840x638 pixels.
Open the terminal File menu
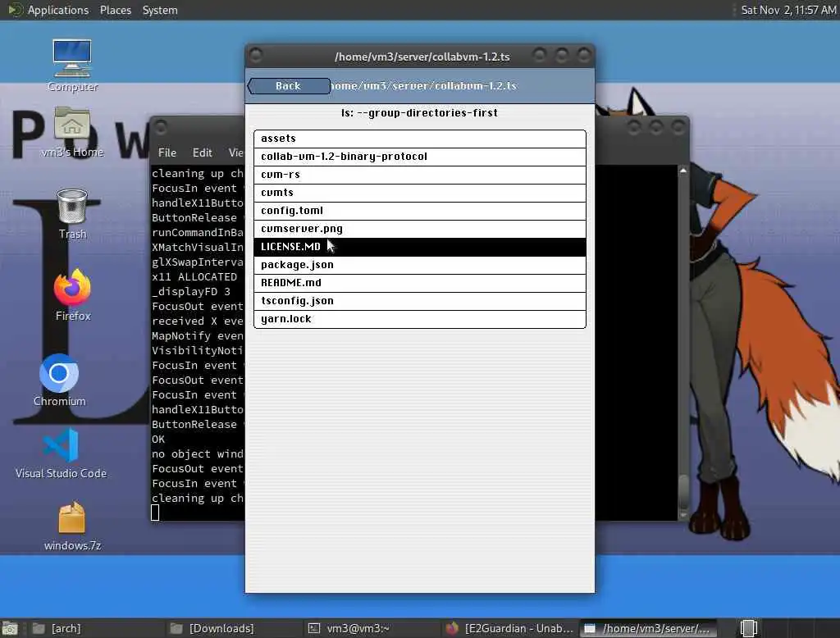pos(167,153)
